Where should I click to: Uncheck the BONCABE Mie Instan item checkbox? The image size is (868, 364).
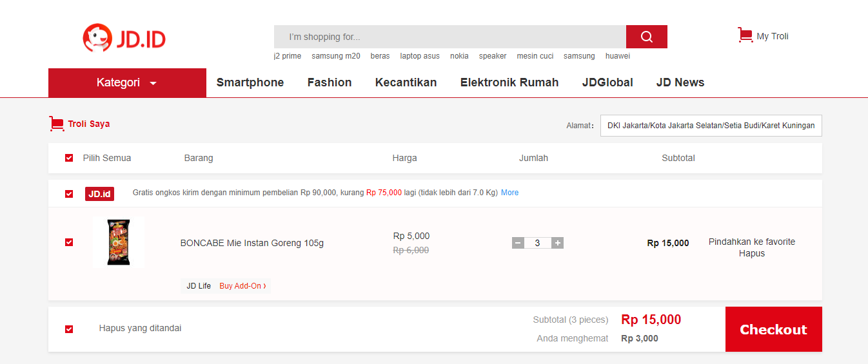point(69,242)
